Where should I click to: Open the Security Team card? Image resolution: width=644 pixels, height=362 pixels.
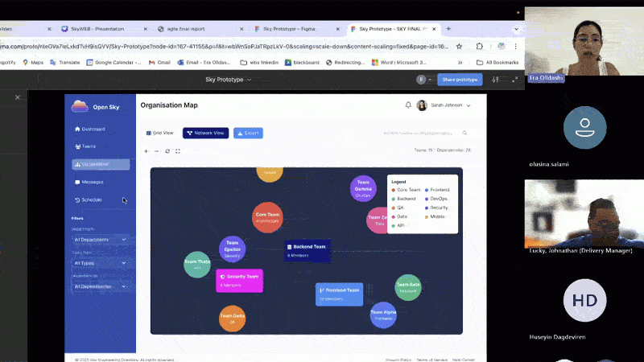click(239, 281)
